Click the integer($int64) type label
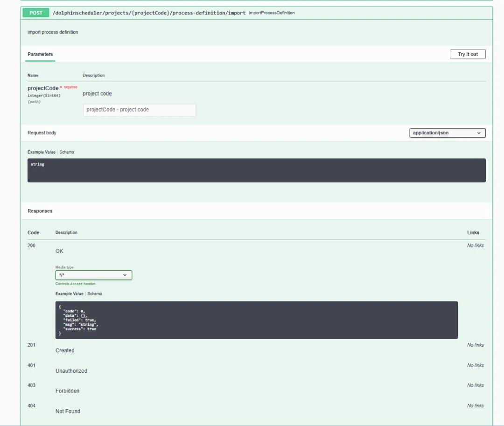 pyautogui.click(x=44, y=95)
